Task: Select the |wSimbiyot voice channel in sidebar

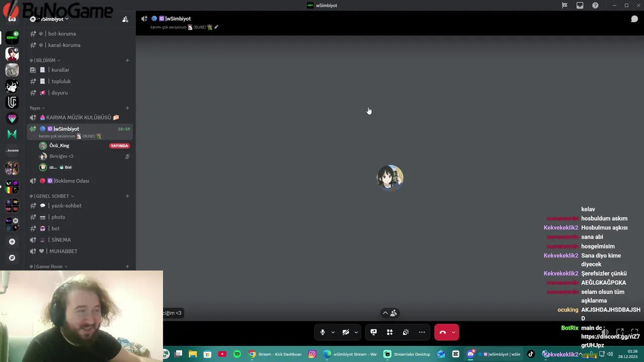Action: coord(80,132)
